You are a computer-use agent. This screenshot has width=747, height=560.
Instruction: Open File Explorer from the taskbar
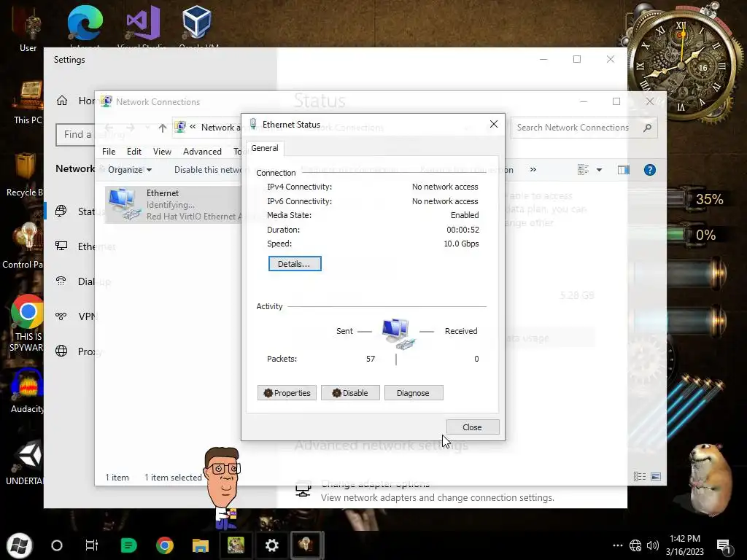(x=201, y=545)
